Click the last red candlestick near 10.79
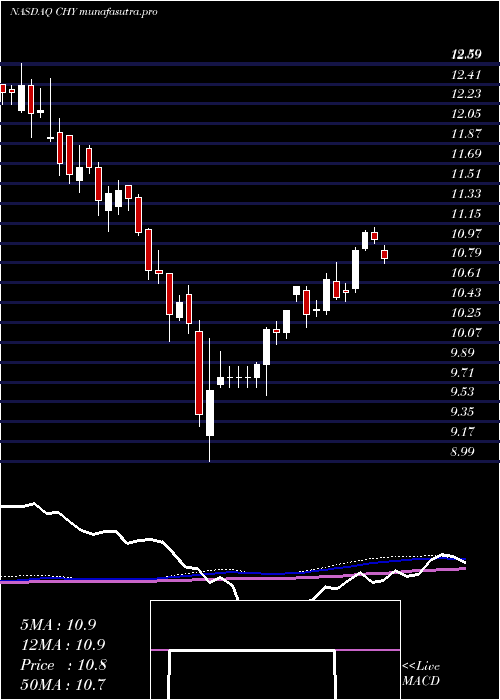500x700 pixels. 384,254
